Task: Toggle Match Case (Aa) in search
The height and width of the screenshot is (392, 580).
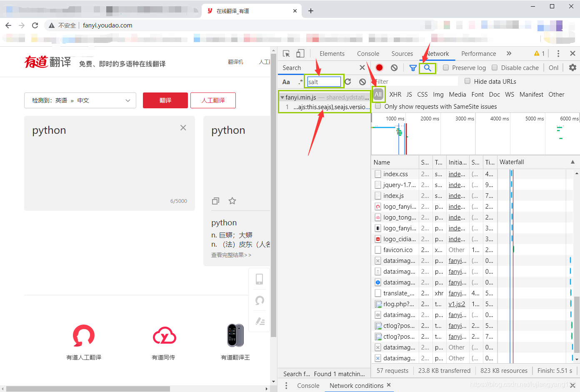Action: click(x=286, y=82)
